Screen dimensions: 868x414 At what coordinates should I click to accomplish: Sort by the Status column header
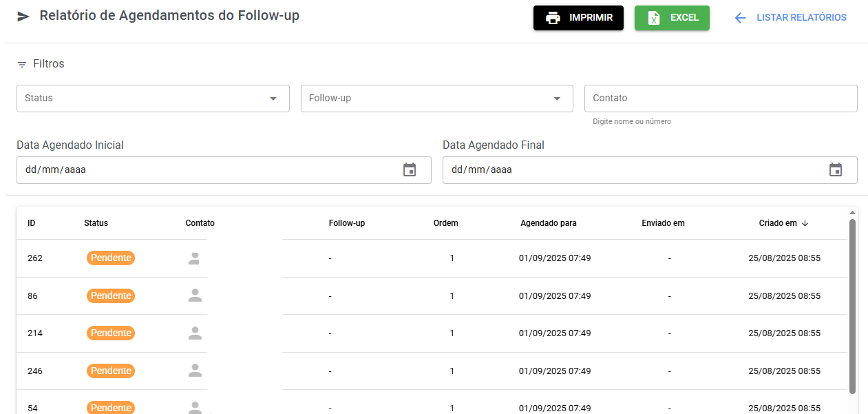[x=96, y=223]
